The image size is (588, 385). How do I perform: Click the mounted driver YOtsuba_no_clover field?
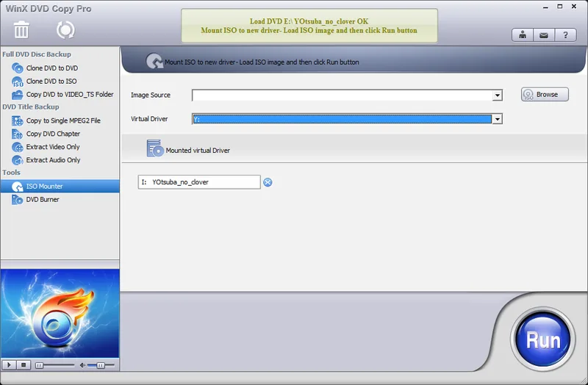[198, 182]
